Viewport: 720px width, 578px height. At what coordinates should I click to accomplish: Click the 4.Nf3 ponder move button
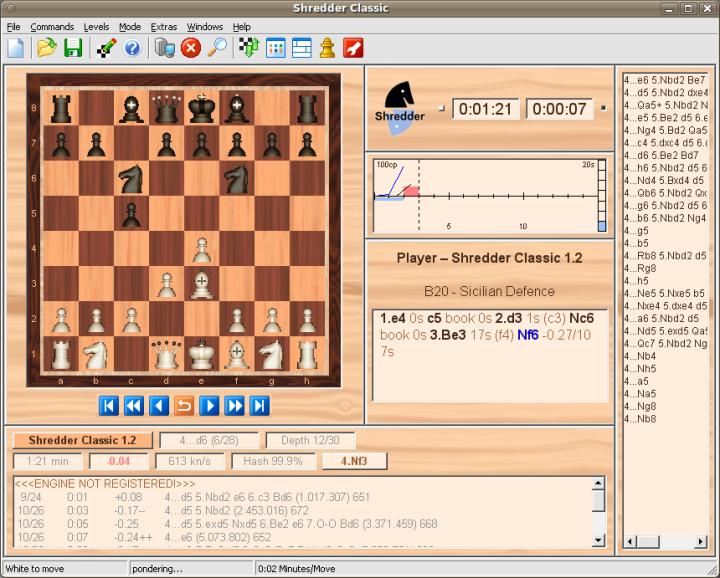(x=354, y=461)
